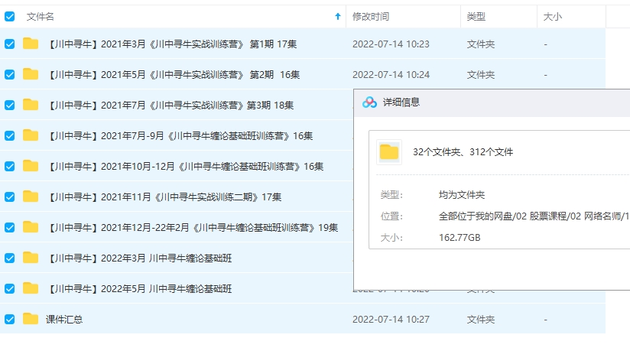Click 均为文件夹 type value
Screen dimensions: 630x364
coord(462,195)
